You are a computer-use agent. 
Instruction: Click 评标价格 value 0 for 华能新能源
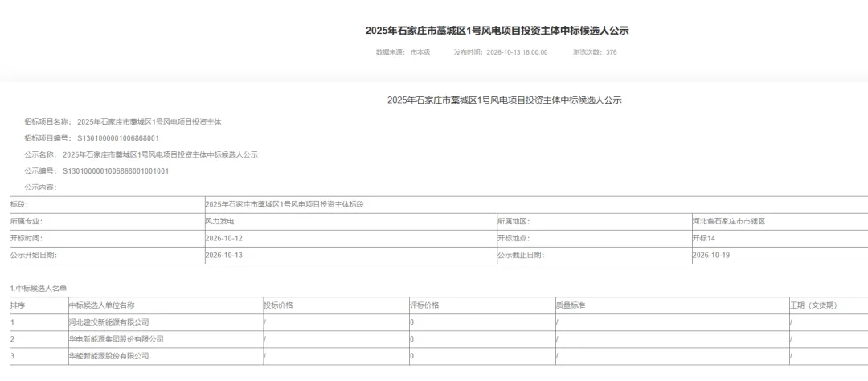point(482,356)
